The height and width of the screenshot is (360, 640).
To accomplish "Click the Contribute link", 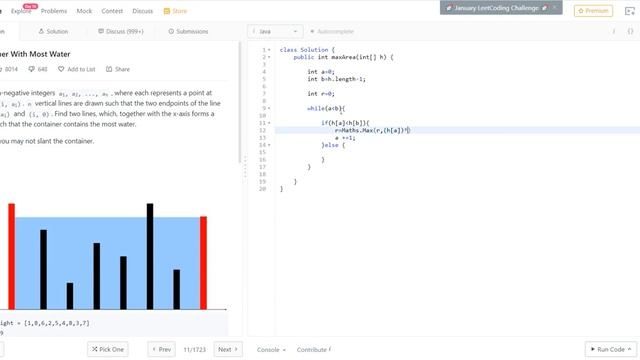I will click(x=313, y=350).
